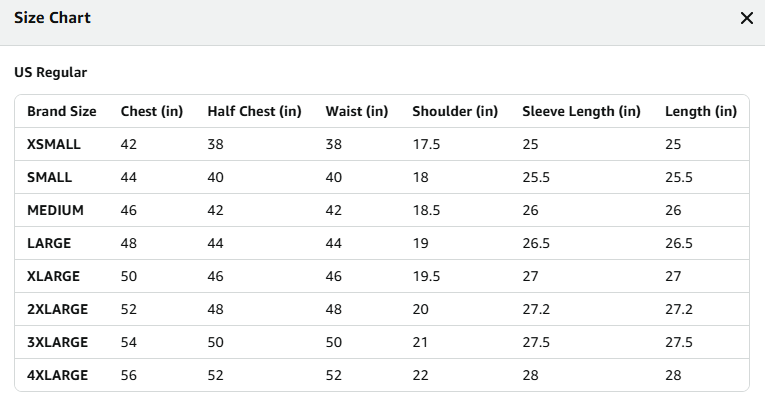This screenshot has height=399, width=765.
Task: Click the Shoulder (in) column header
Action: point(455,111)
